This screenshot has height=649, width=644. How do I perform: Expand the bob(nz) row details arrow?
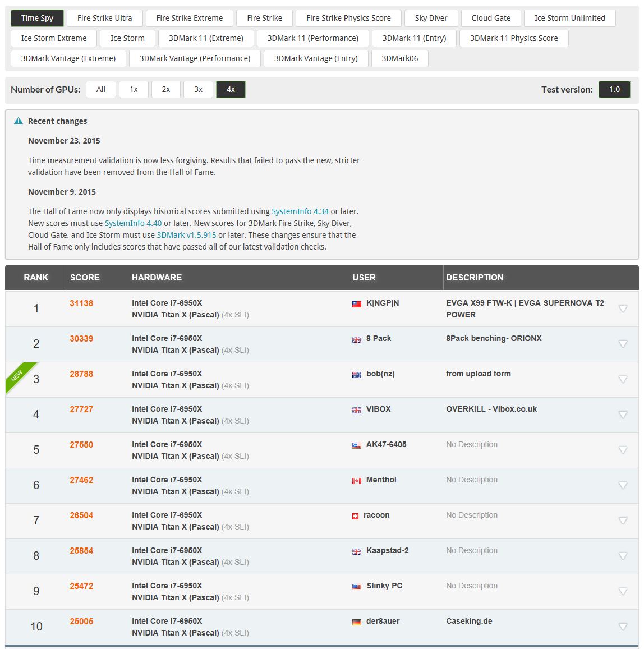(623, 379)
